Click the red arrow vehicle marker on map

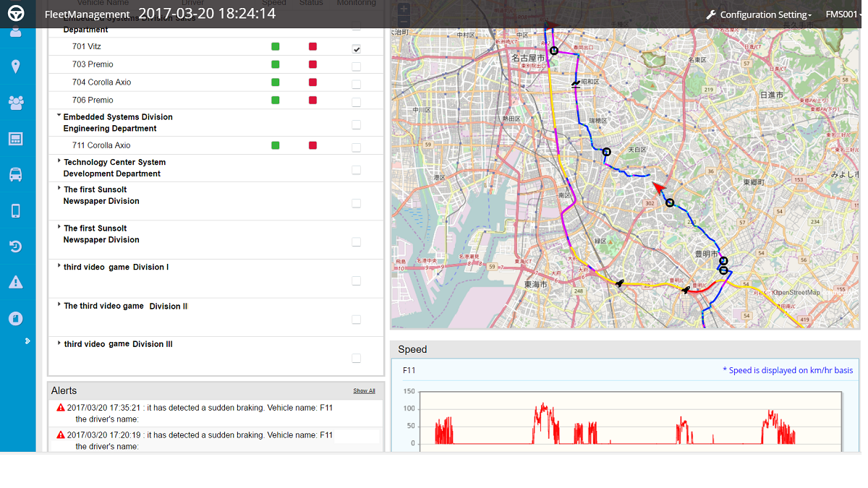point(658,188)
